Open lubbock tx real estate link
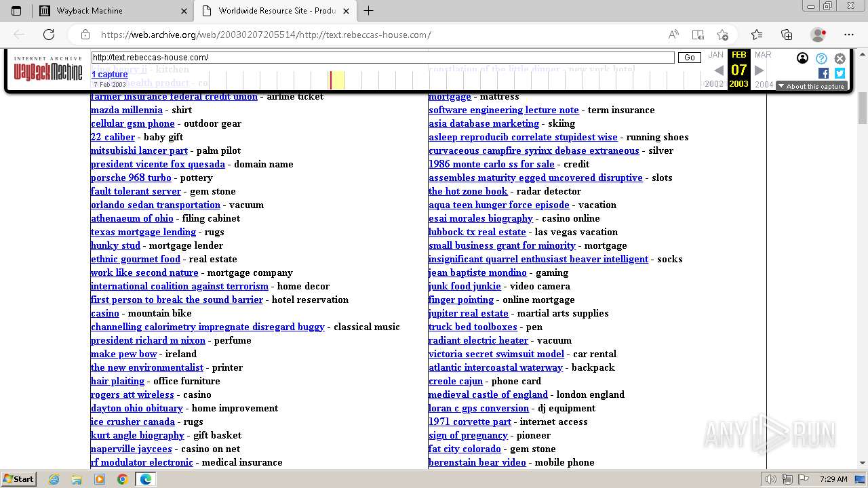Screen dimensions: 868x488 [x=477, y=232]
